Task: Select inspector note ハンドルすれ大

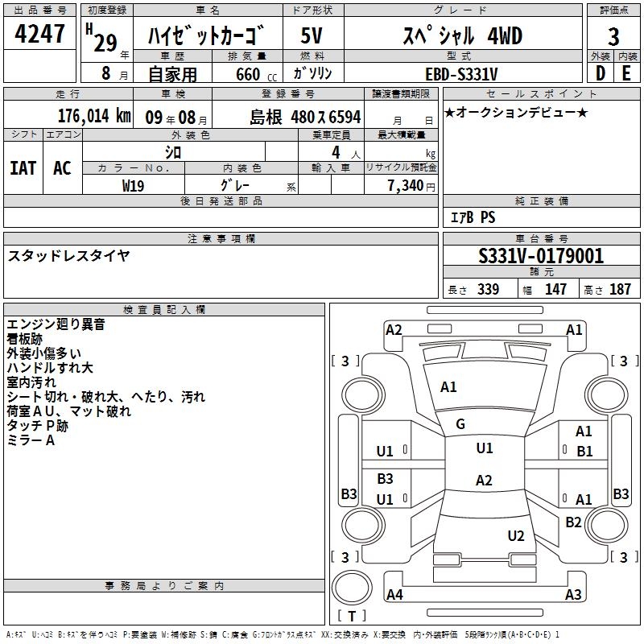Action: pos(50,368)
